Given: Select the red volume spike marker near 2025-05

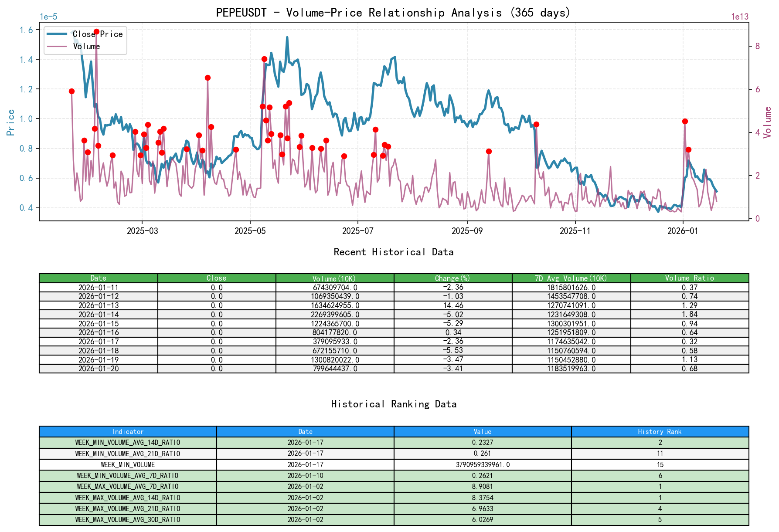Looking at the screenshot, I should point(265,58).
